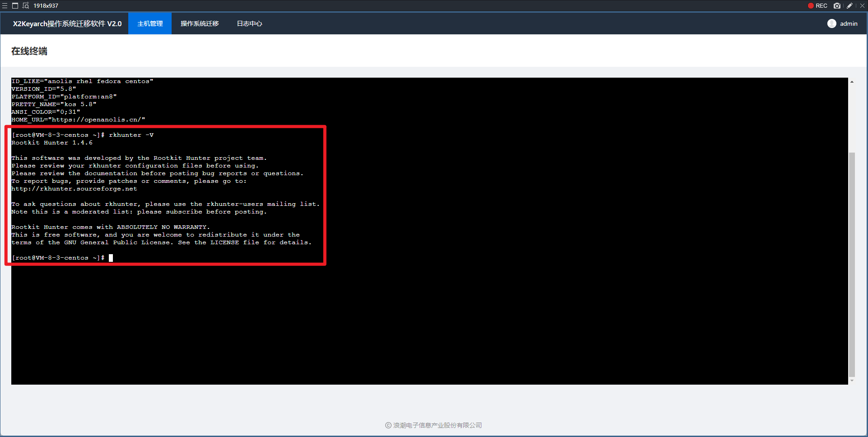Click the terminal vertical scrollbar thumb
The height and width of the screenshot is (437, 868).
click(852, 264)
